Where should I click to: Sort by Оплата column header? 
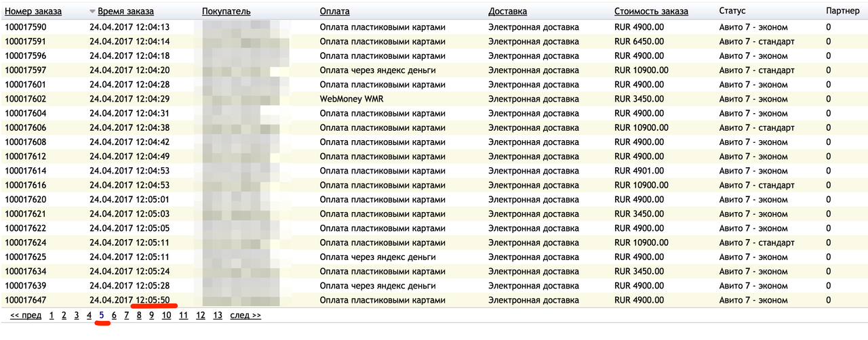tap(334, 12)
